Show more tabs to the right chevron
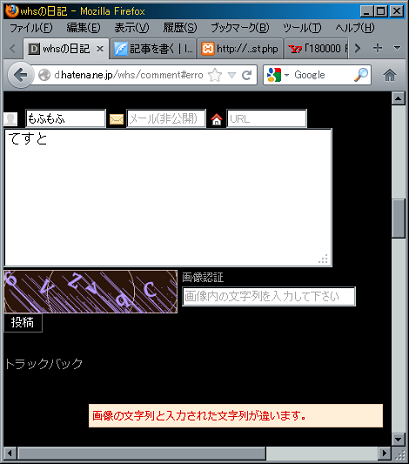Screen dimensions: 409x464 click(357, 48)
